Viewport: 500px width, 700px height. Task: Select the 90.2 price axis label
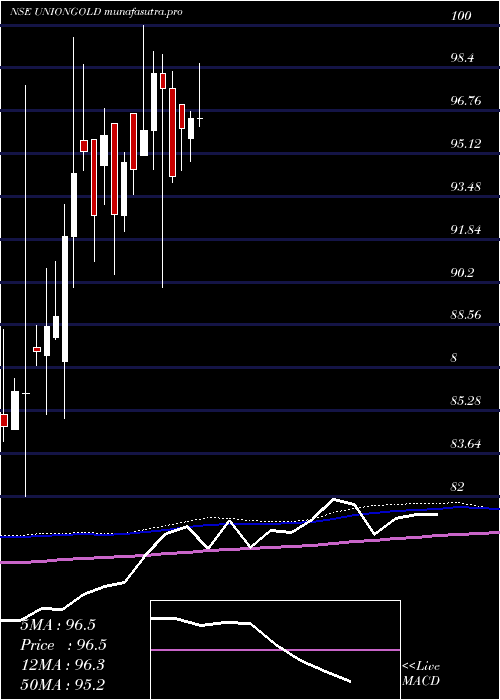pos(462,273)
